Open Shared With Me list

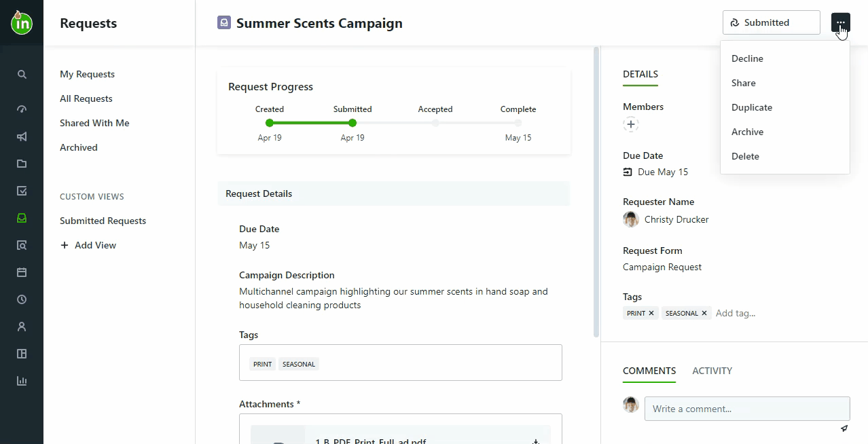click(94, 123)
